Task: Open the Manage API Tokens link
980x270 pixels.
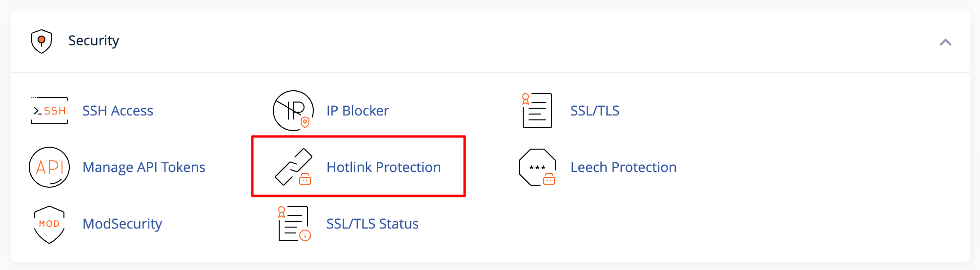Action: [144, 167]
